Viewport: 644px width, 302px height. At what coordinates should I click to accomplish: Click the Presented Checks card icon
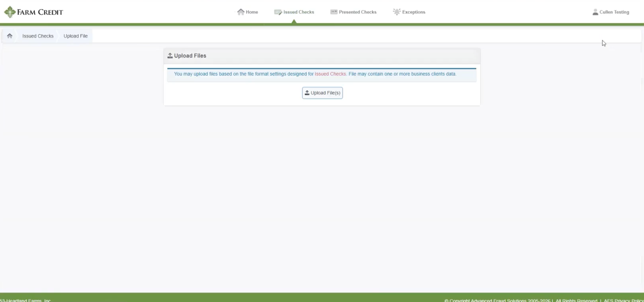pyautogui.click(x=334, y=12)
